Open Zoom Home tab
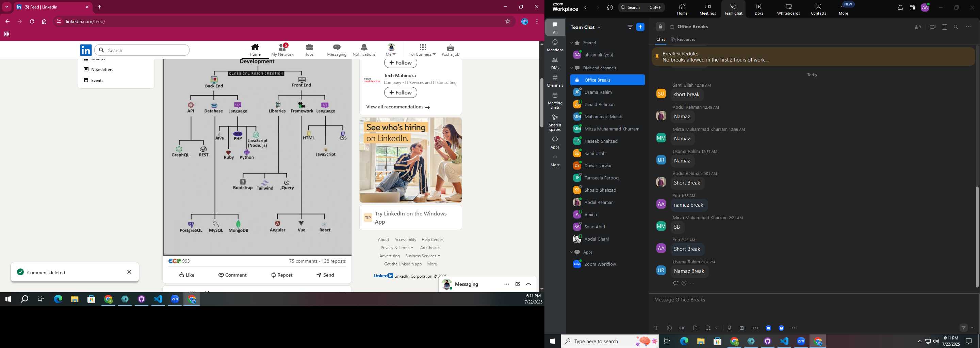The width and height of the screenshot is (980, 348). tap(682, 9)
